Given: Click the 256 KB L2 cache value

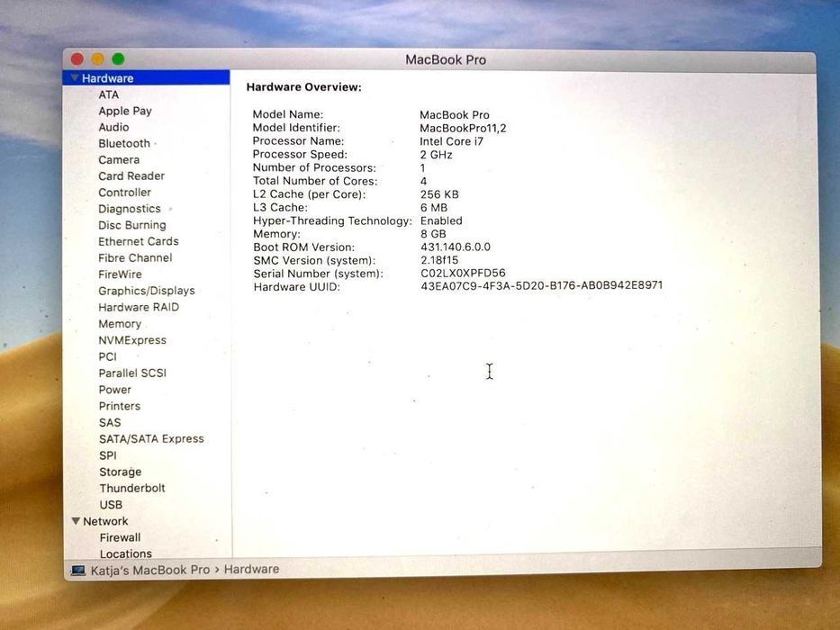Looking at the screenshot, I should coord(439,194).
